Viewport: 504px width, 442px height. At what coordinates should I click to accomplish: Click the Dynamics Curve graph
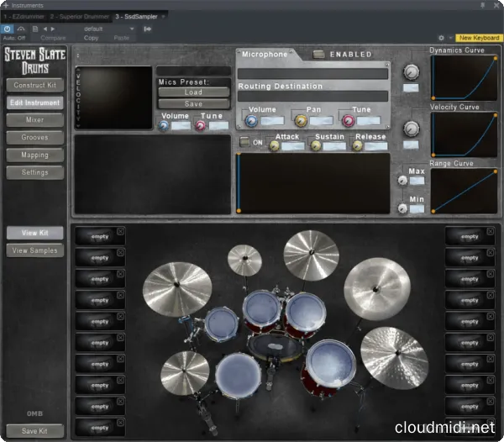click(x=465, y=78)
